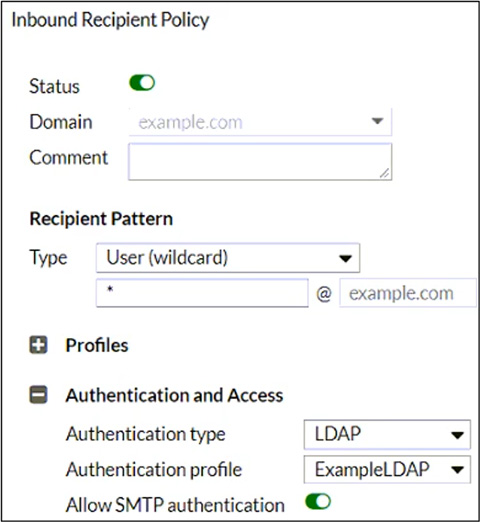Open the Authentication profile ExampleLDAP dropdown

387,470
